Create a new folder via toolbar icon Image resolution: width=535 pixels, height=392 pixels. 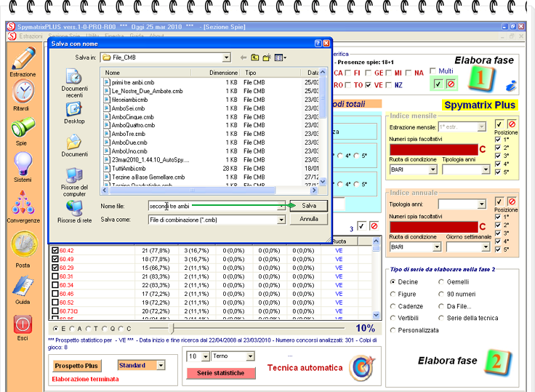tap(267, 57)
